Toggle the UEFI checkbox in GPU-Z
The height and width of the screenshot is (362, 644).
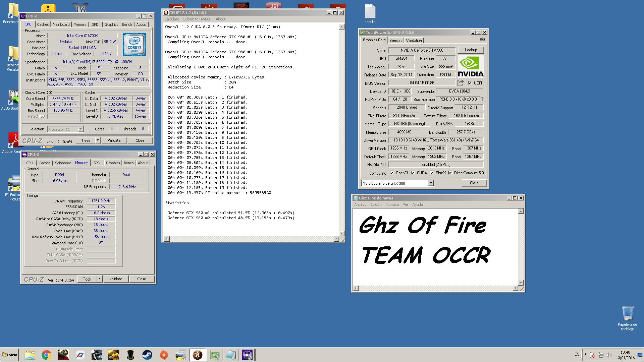470,83
